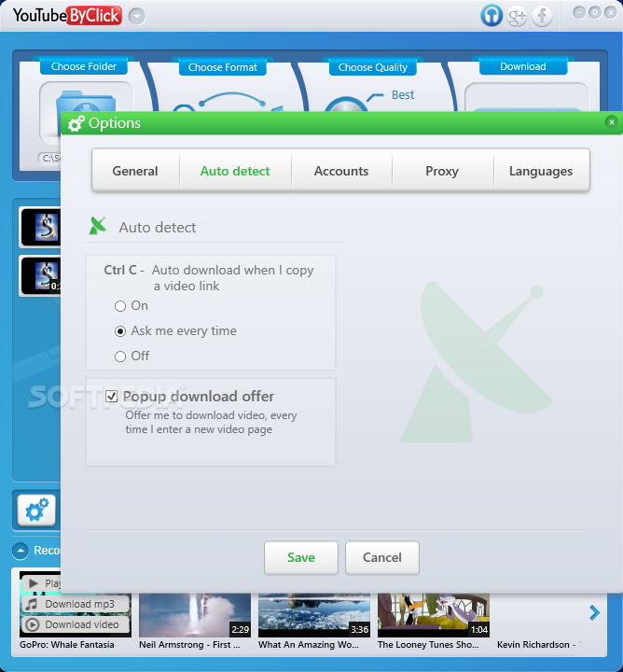623x672 pixels.
Task: Uncheck Popup download offer checkbox
Action: click(112, 397)
